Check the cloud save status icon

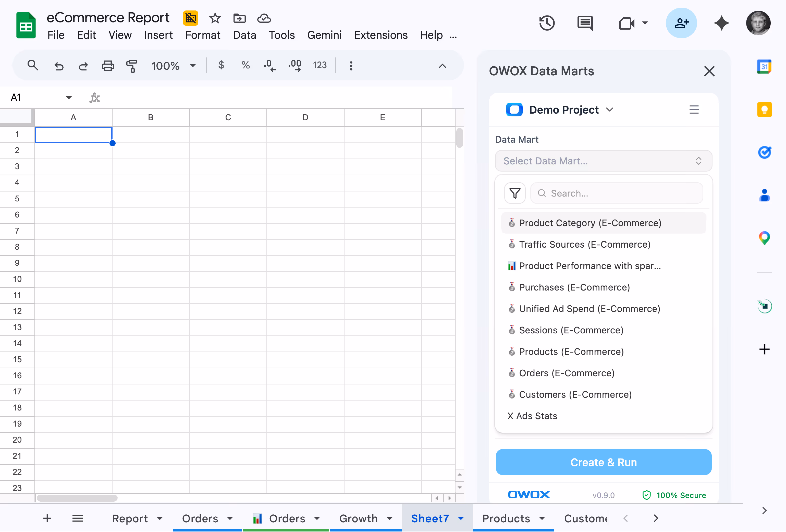point(264,18)
